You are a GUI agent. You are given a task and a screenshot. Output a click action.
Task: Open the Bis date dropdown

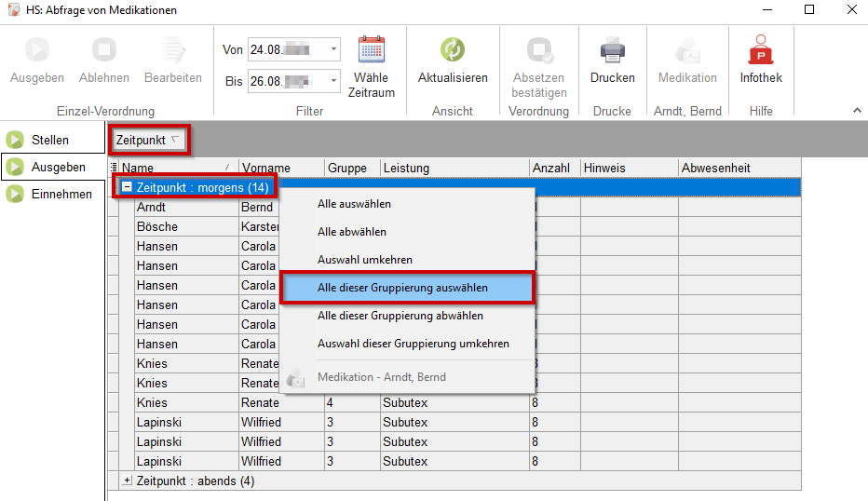coord(333,81)
